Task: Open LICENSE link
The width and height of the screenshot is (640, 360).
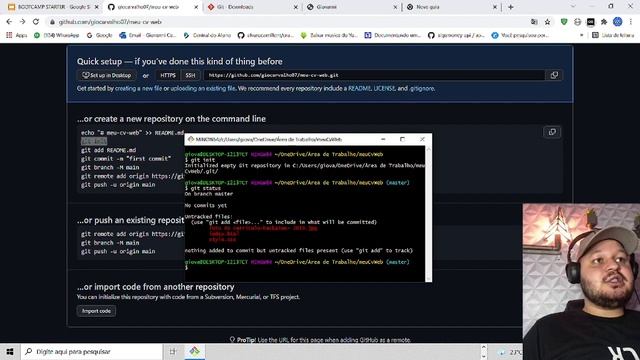Action: [384, 88]
